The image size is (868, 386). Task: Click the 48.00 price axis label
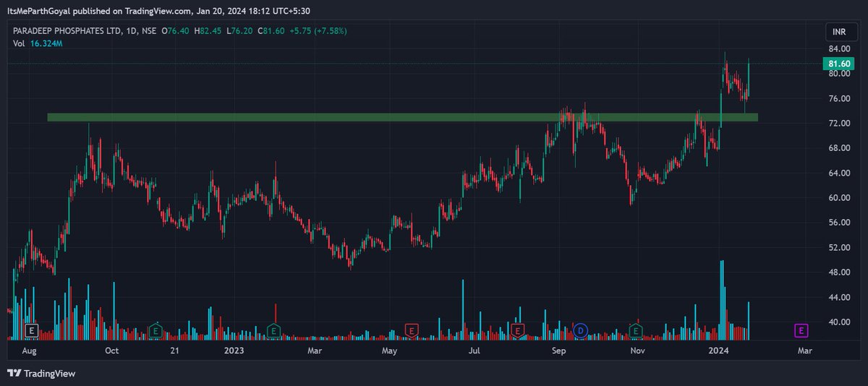838,273
